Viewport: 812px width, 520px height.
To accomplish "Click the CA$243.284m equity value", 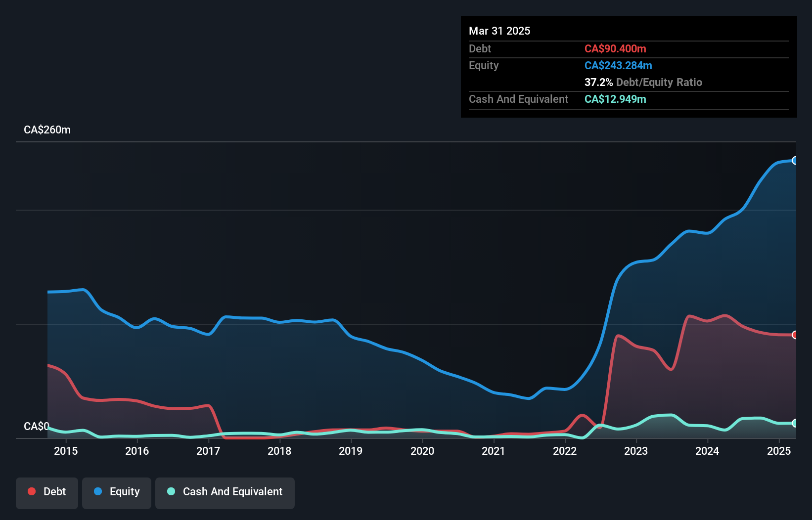I will (618, 65).
